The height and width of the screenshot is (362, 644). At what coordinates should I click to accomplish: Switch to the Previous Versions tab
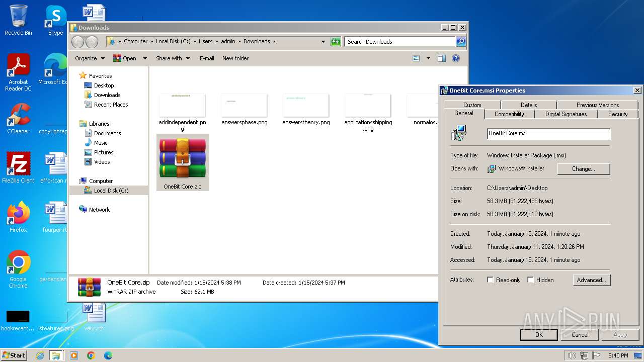pyautogui.click(x=598, y=105)
